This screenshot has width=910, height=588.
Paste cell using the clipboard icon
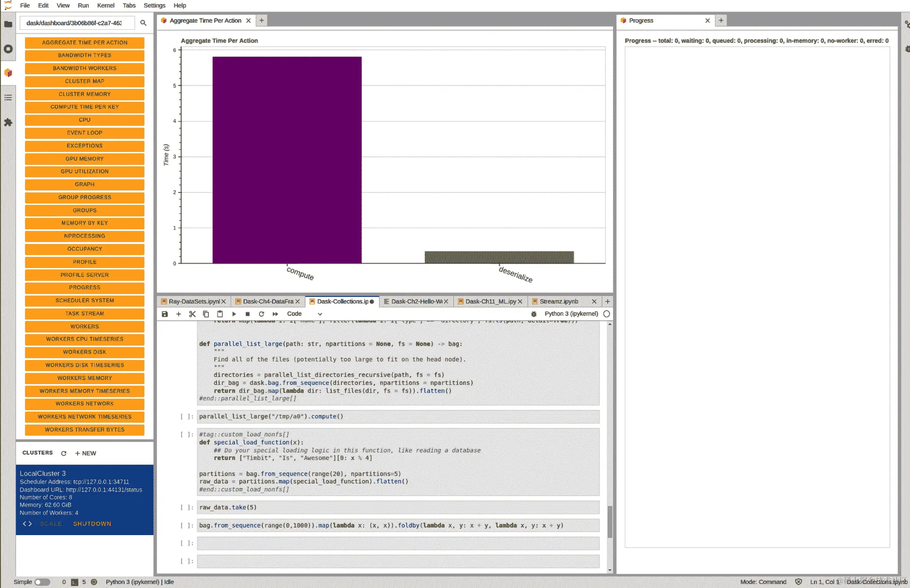tap(220, 314)
